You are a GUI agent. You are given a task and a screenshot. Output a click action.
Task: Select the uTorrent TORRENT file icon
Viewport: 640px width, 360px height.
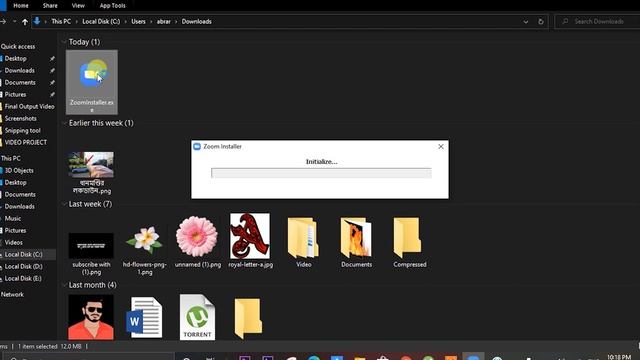(197, 317)
